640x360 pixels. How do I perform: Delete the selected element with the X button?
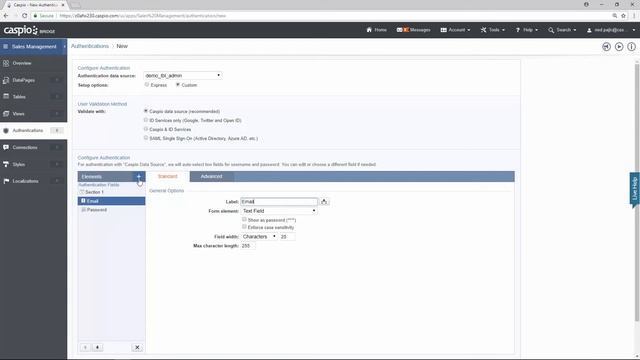(137, 347)
